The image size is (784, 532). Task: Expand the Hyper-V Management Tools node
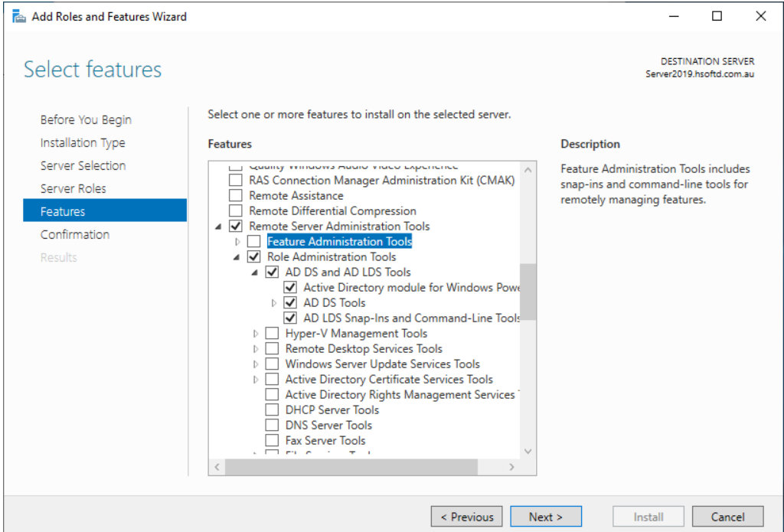click(x=256, y=334)
